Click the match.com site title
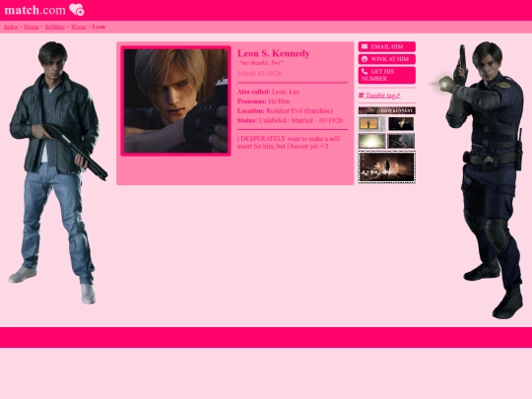The width and height of the screenshot is (532, 399). coord(34,10)
